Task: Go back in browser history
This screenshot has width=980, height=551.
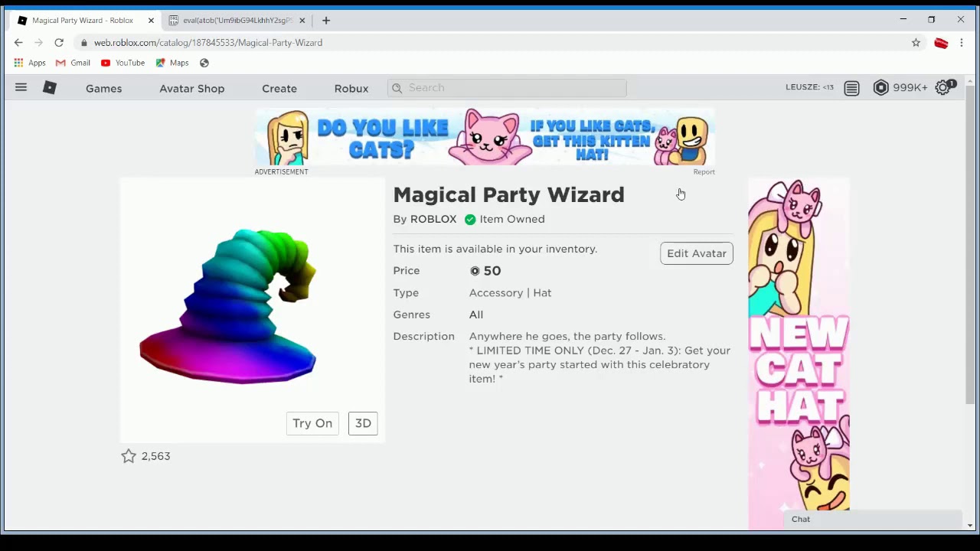Action: tap(18, 43)
